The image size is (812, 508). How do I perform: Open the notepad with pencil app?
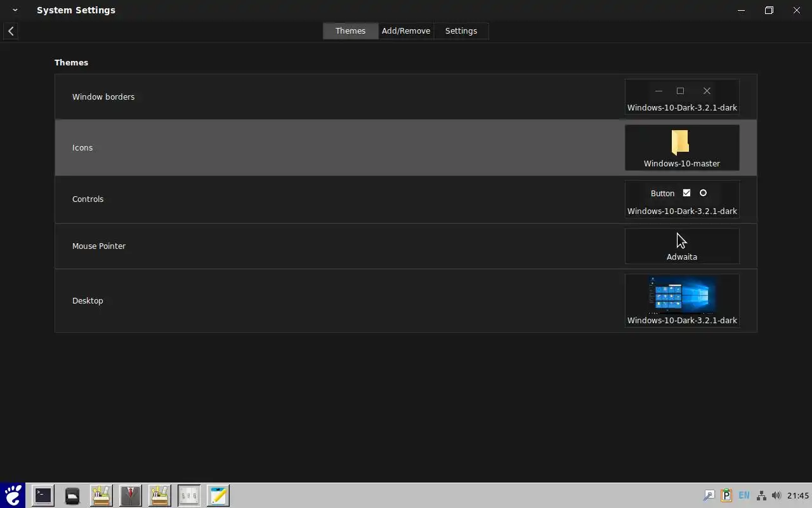click(x=218, y=495)
